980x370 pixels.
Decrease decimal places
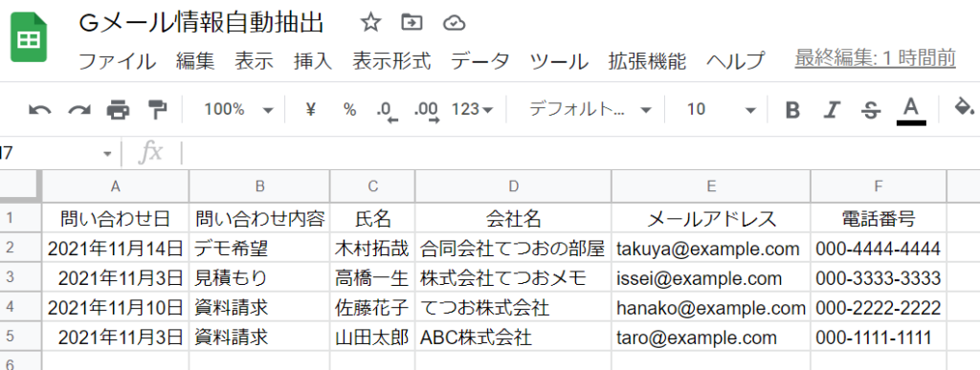pos(388,111)
